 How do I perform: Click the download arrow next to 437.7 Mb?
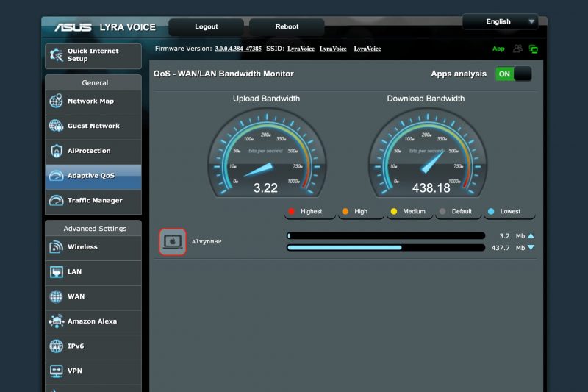click(531, 248)
